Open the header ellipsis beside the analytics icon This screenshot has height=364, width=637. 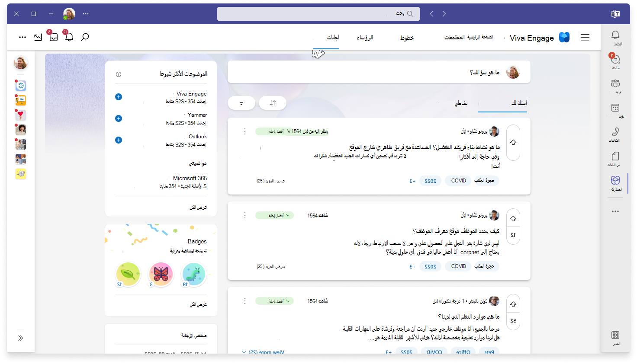point(23,37)
